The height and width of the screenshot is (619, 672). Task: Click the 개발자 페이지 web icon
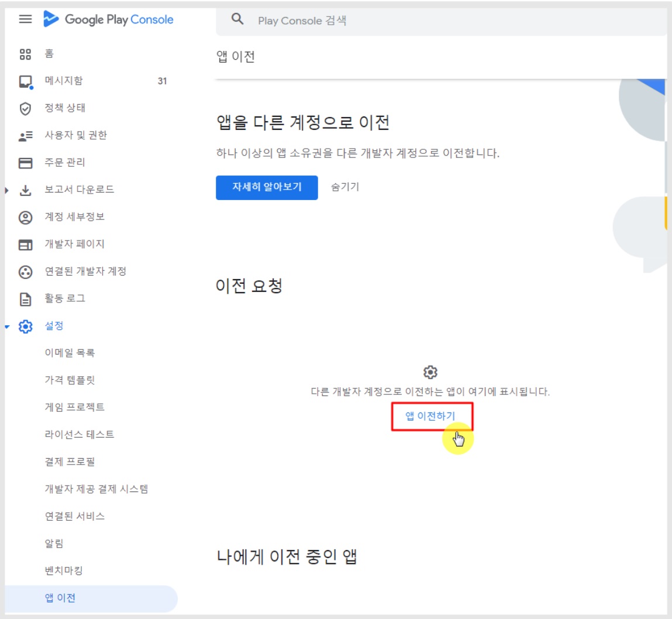(x=25, y=245)
